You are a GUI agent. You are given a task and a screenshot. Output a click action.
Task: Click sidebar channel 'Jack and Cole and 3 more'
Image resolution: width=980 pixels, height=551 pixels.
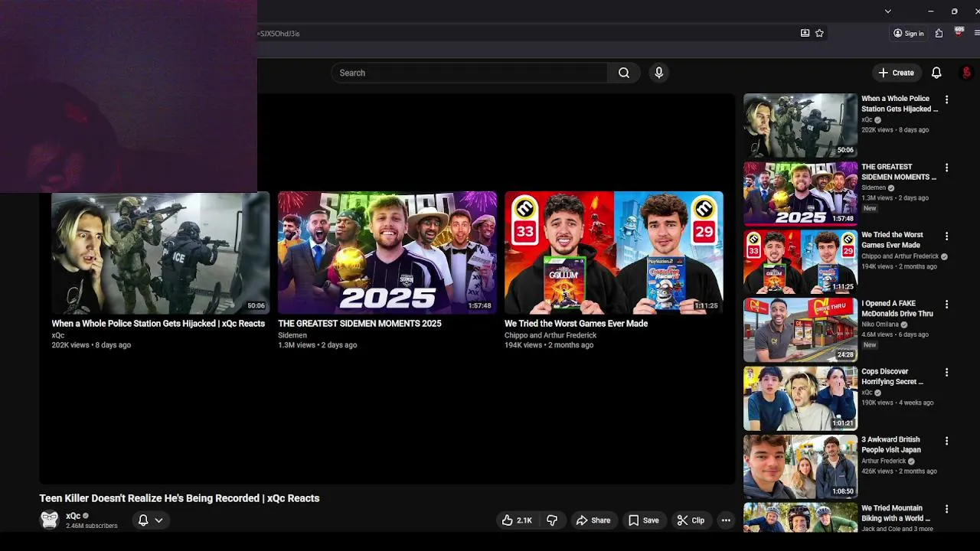point(897,529)
